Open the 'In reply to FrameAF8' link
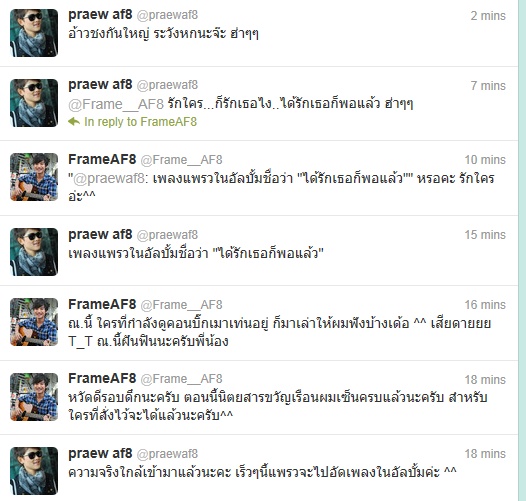This screenshot has width=526, height=501. [140, 122]
